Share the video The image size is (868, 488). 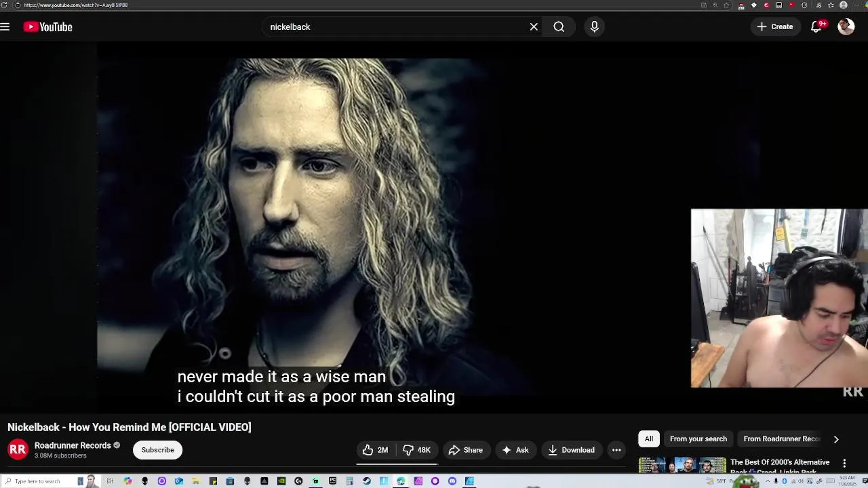coord(465,450)
